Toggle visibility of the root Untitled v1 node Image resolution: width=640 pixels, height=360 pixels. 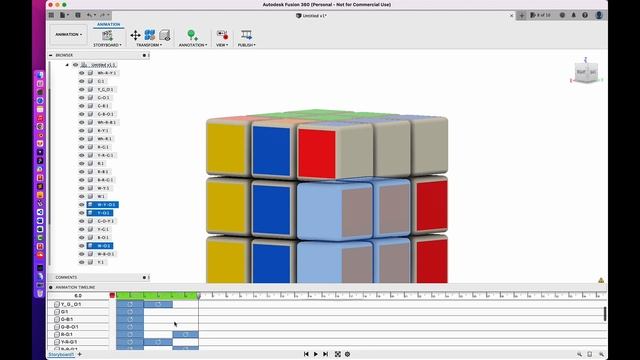click(75, 65)
